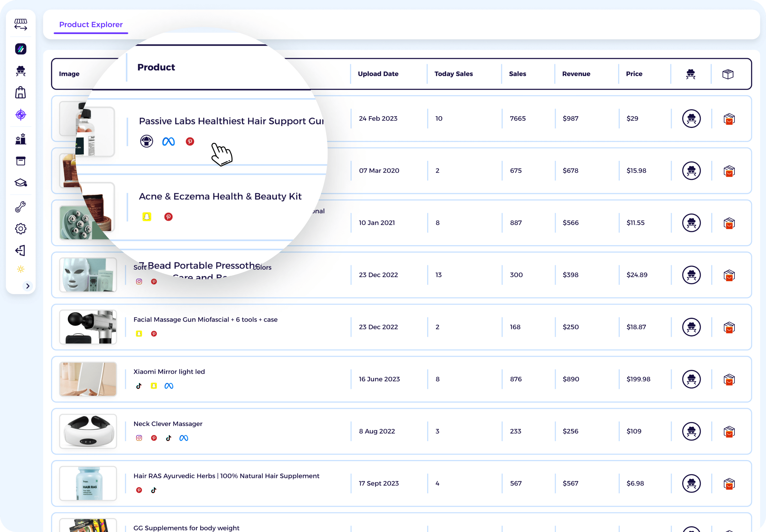Viewport: 766px width, 532px height.
Task: Click store box icon in the $24.89 row
Action: click(x=729, y=275)
